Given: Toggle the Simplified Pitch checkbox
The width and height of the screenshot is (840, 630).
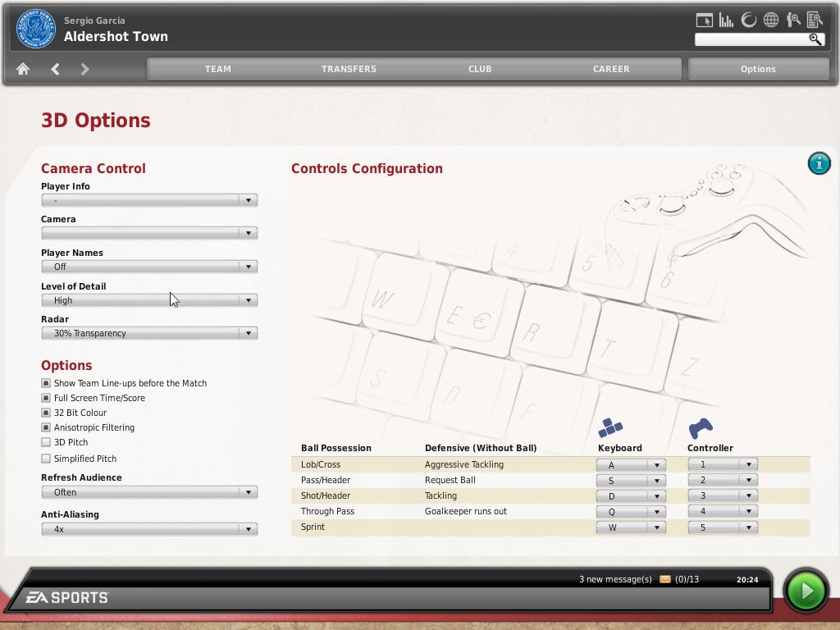Looking at the screenshot, I should (x=46, y=459).
